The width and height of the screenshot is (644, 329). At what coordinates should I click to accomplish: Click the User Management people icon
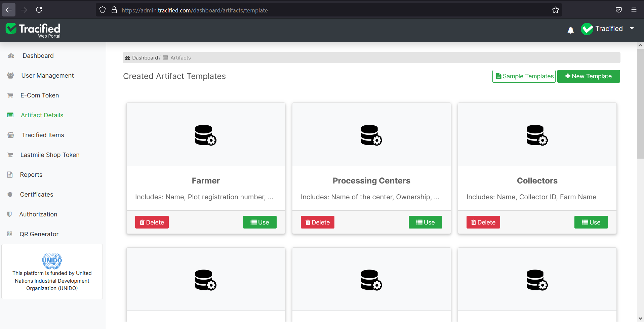(x=10, y=76)
